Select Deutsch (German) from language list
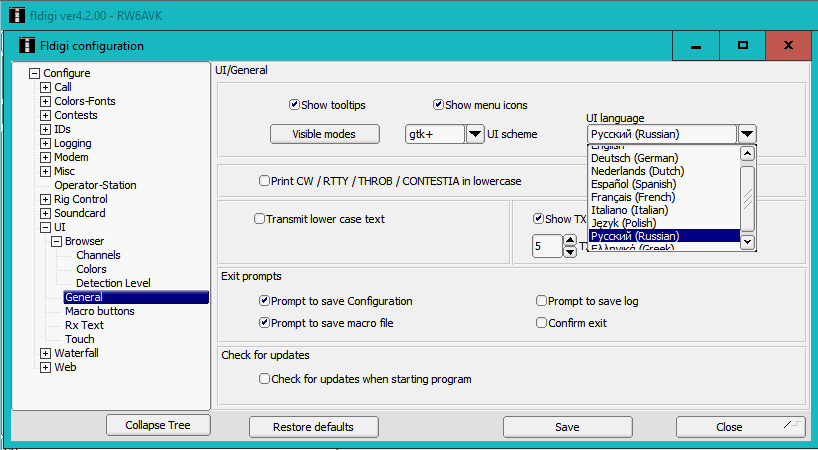 [634, 158]
